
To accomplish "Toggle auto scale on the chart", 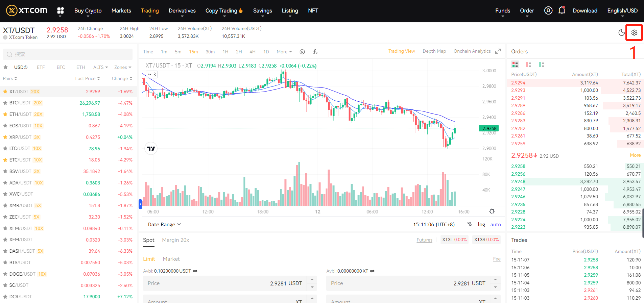I will tap(496, 225).
